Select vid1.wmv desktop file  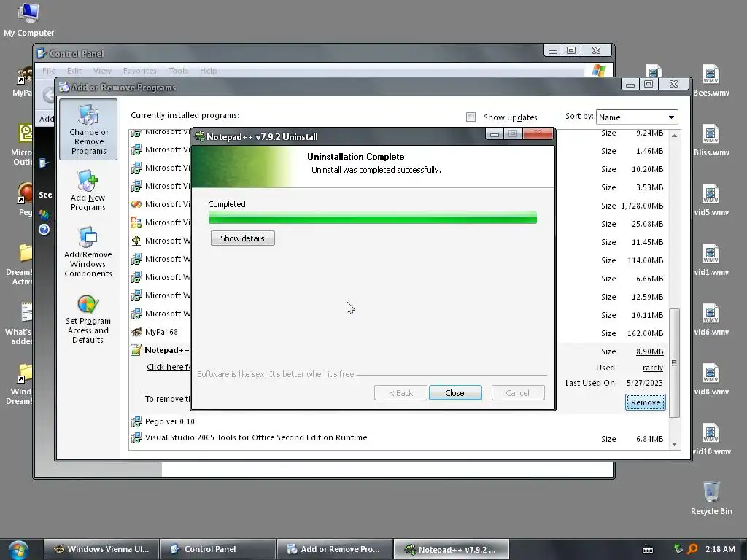[711, 260]
